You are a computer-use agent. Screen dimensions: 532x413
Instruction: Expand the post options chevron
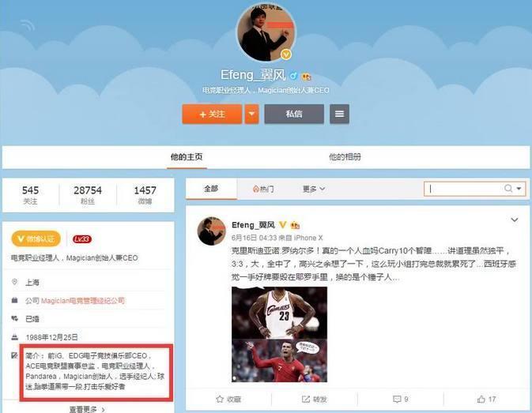pos(515,220)
